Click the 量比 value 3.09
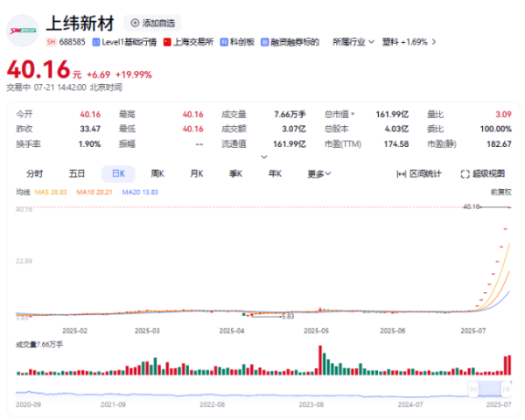 (504, 115)
